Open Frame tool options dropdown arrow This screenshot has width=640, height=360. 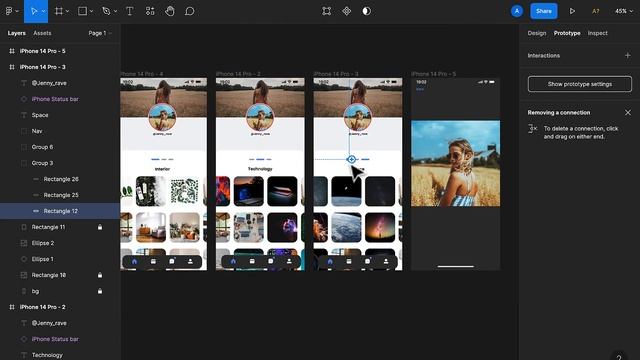pyautogui.click(x=67, y=11)
